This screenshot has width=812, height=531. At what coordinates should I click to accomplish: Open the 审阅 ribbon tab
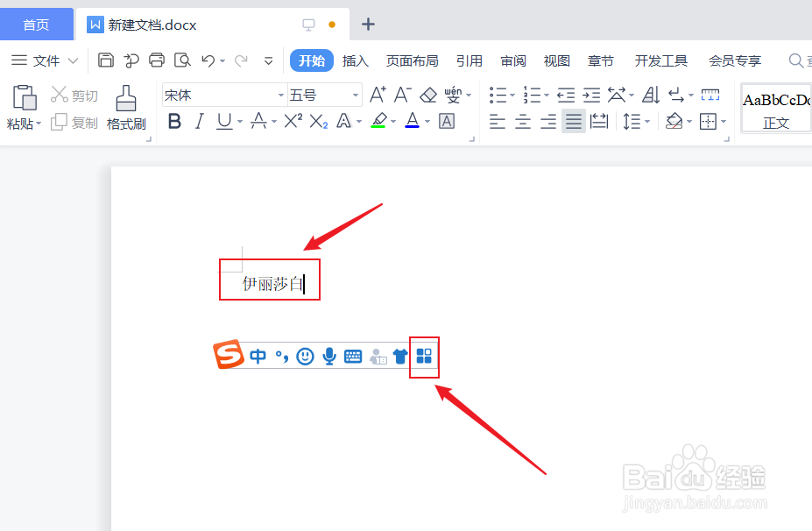point(513,60)
